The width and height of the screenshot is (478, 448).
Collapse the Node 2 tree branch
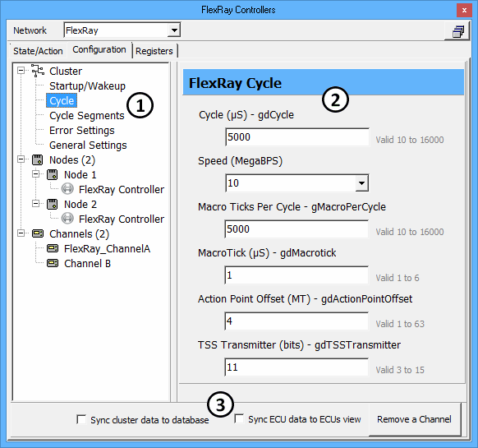(36, 204)
